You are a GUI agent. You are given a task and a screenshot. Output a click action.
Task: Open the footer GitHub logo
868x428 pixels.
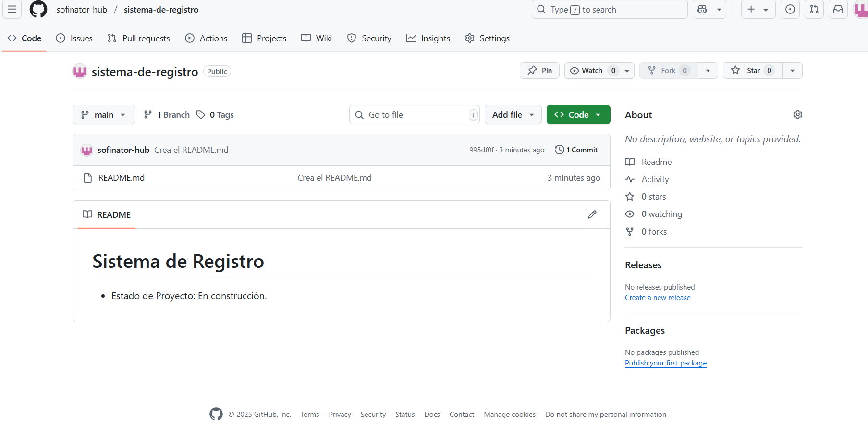coord(216,414)
